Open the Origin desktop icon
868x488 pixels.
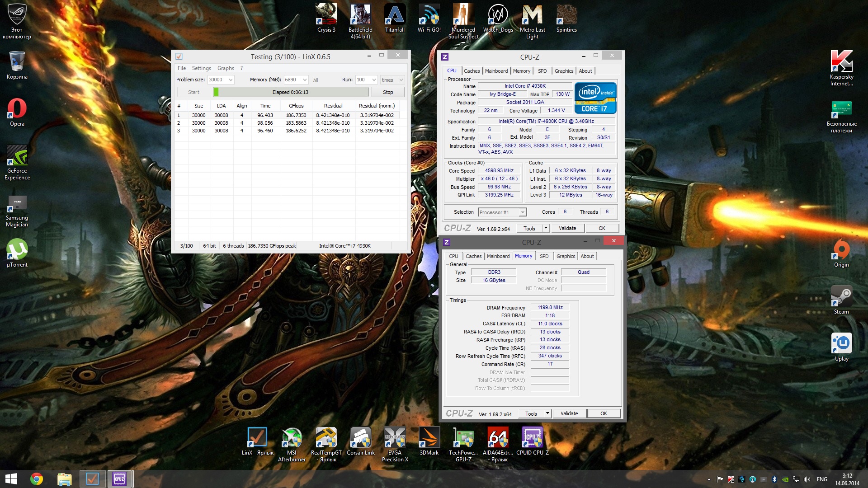[x=841, y=253]
